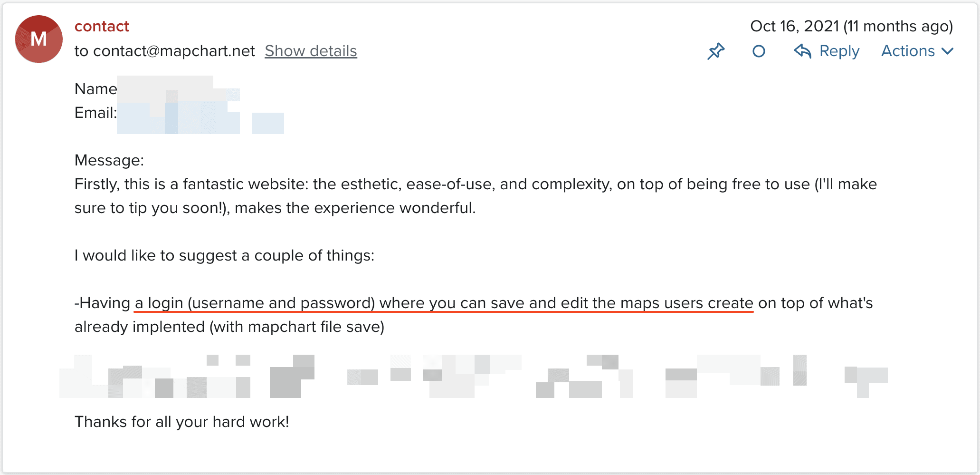Screen dimensions: 980x475
Task: Click the Firstly, this is a fantastic website sentence
Action: pos(476,196)
